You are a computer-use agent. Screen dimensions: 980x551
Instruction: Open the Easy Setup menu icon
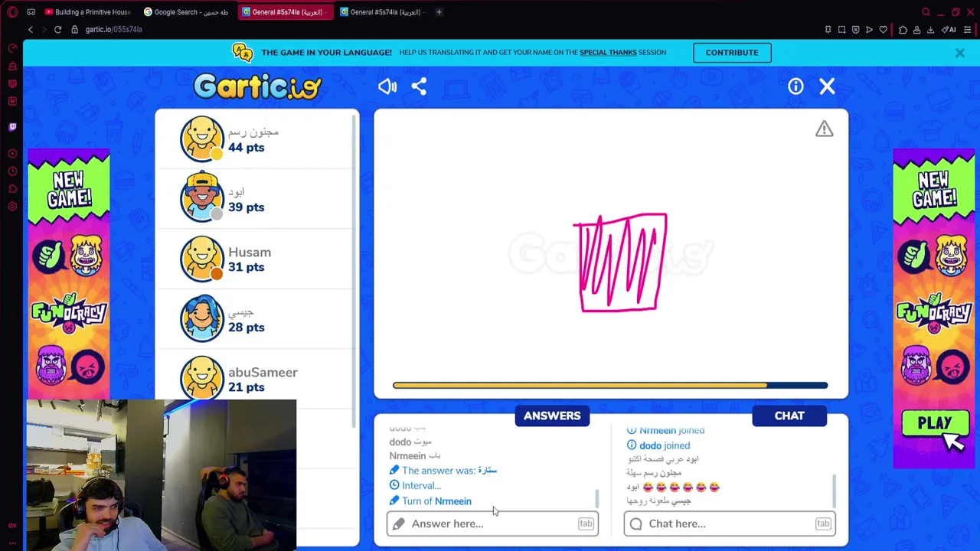[x=968, y=30]
